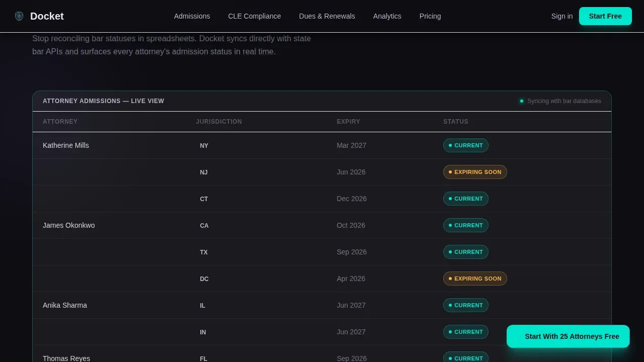The width and height of the screenshot is (644, 362).
Task: Open the Admissions nav item
Action: (192, 16)
